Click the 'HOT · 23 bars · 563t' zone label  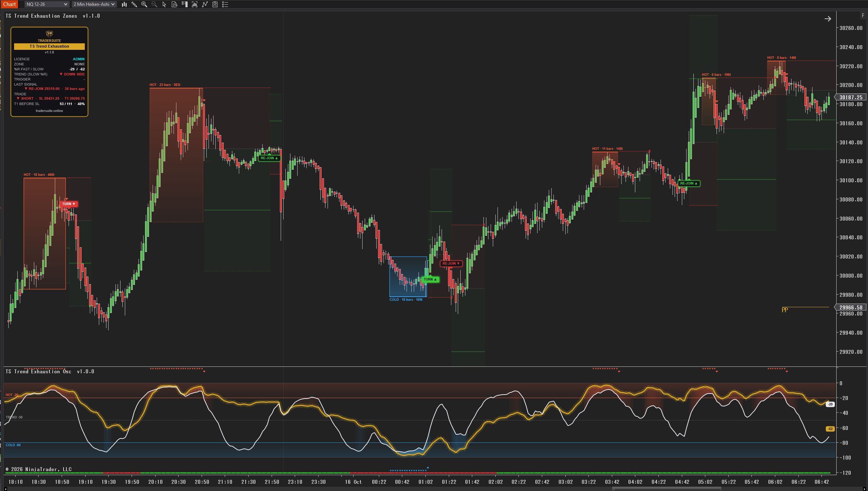(165, 85)
